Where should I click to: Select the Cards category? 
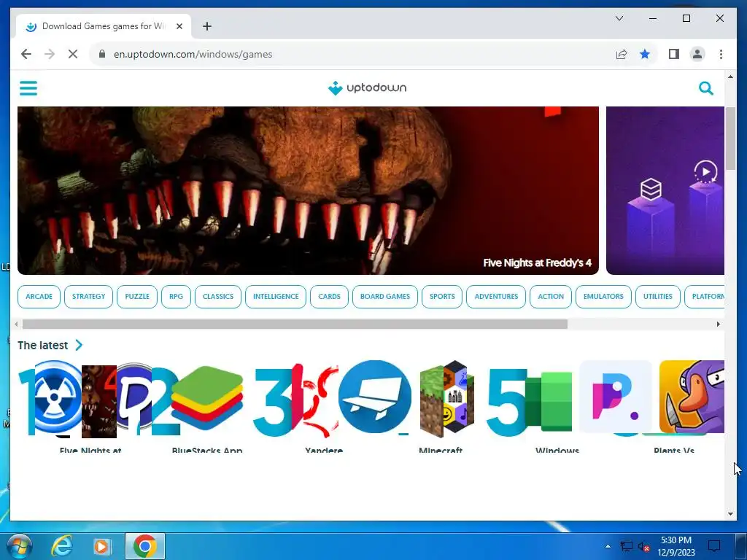click(329, 297)
